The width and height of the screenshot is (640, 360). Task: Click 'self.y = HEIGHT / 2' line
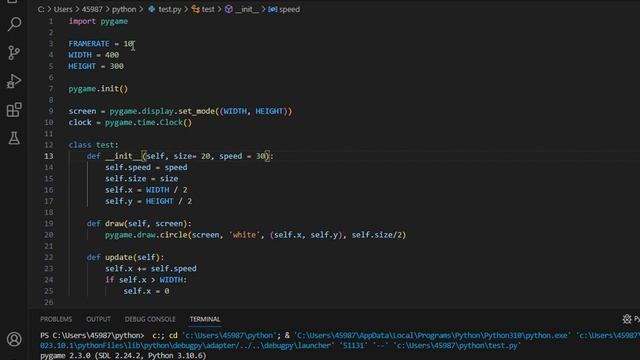(x=149, y=201)
